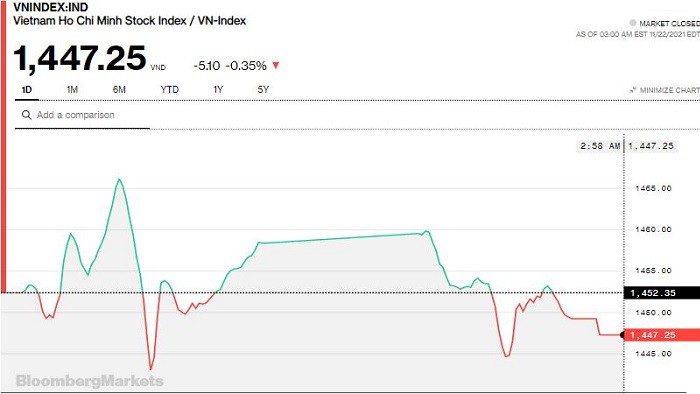This screenshot has width=700, height=394.
Task: Click the red down-arrow change indicator
Action: tap(276, 66)
